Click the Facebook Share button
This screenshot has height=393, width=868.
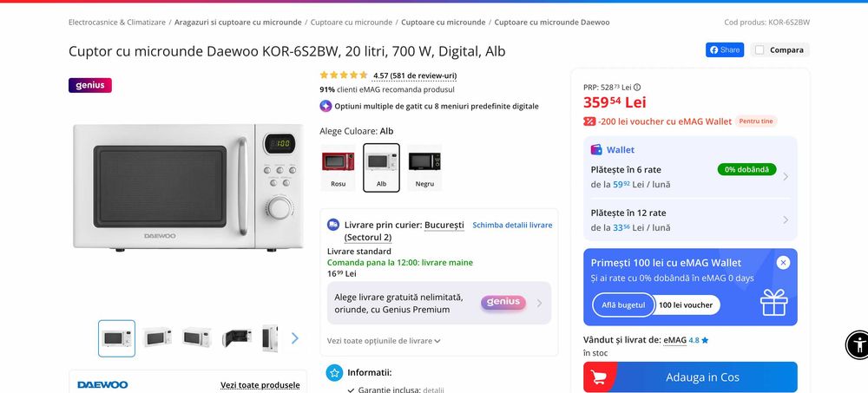coord(724,49)
